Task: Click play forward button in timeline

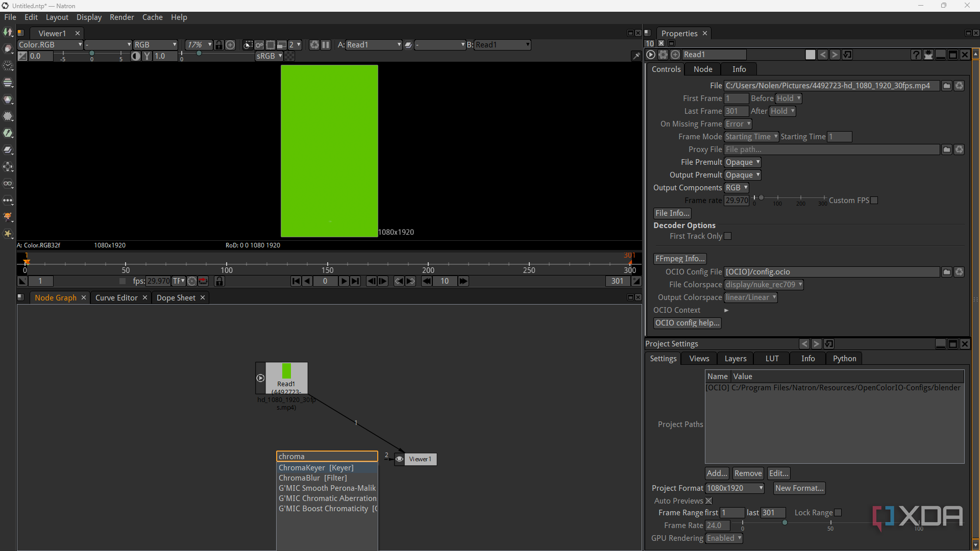Action: click(x=344, y=281)
